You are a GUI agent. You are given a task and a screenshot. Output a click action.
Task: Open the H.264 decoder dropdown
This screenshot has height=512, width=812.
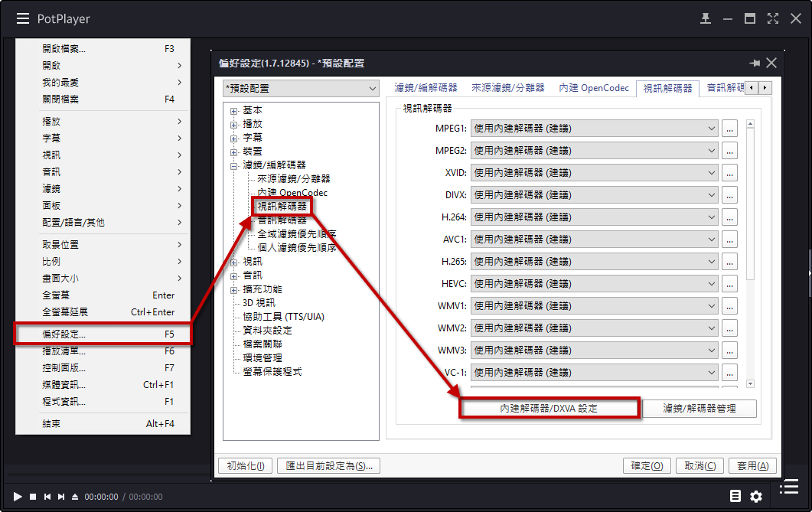click(594, 217)
